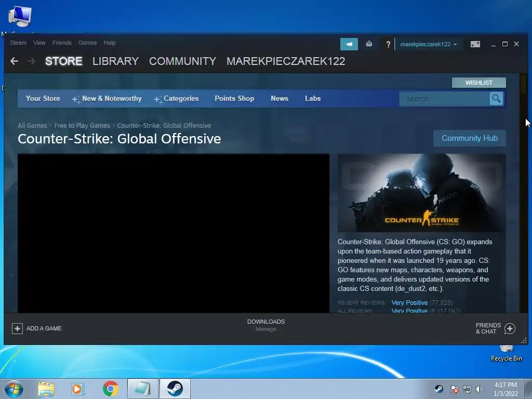This screenshot has width=532, height=399.
Task: Click the question mark help icon
Action: 388,45
